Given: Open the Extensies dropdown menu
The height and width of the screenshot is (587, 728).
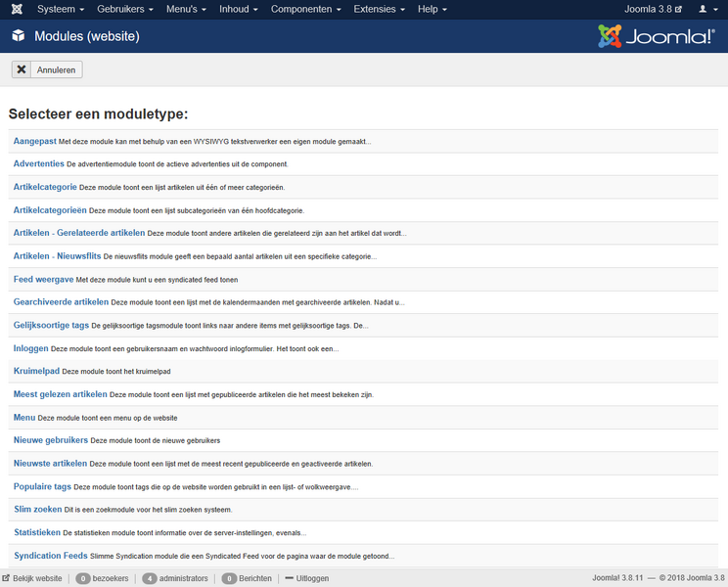Looking at the screenshot, I should point(380,9).
